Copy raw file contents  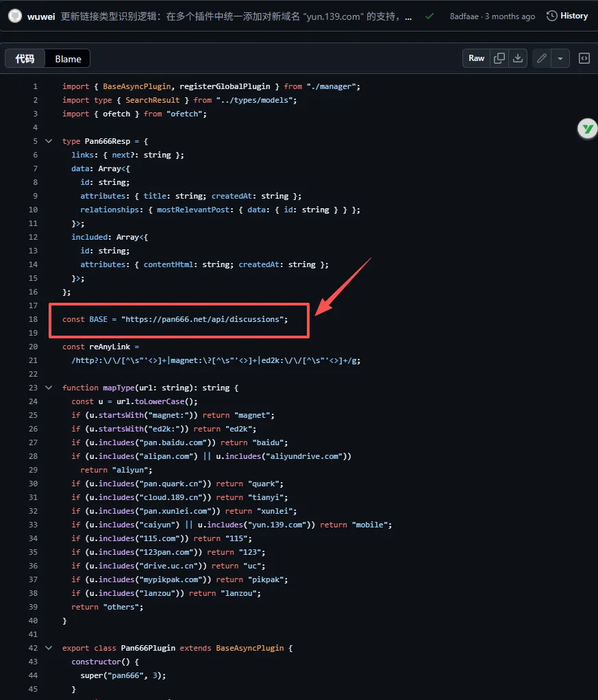(499, 58)
